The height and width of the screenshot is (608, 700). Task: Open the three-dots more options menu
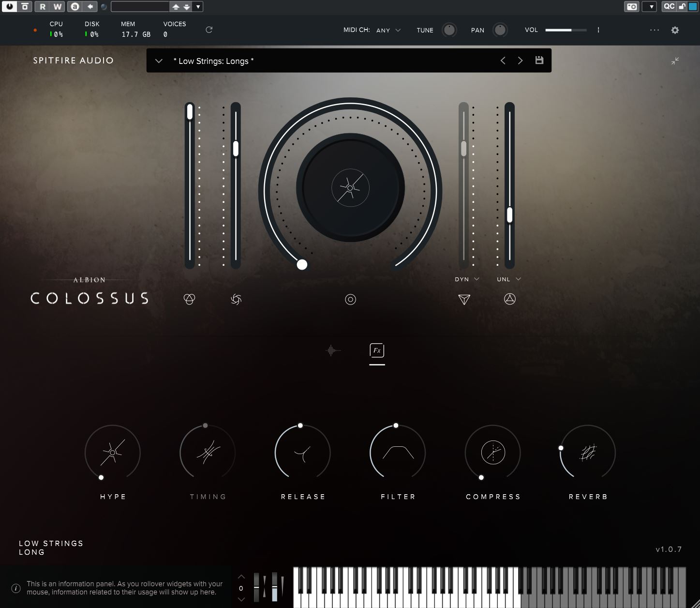pyautogui.click(x=655, y=30)
